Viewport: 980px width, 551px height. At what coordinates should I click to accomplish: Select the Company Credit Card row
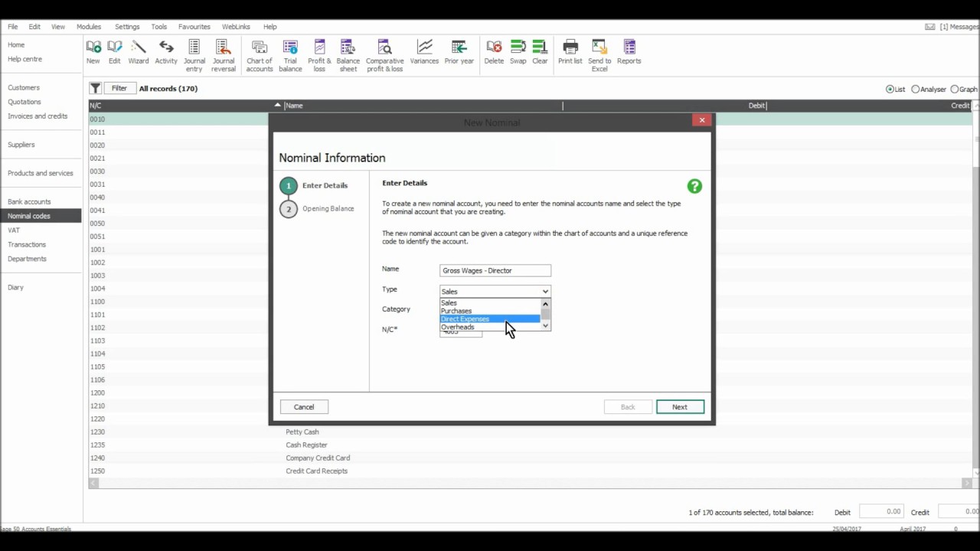[x=530, y=458]
